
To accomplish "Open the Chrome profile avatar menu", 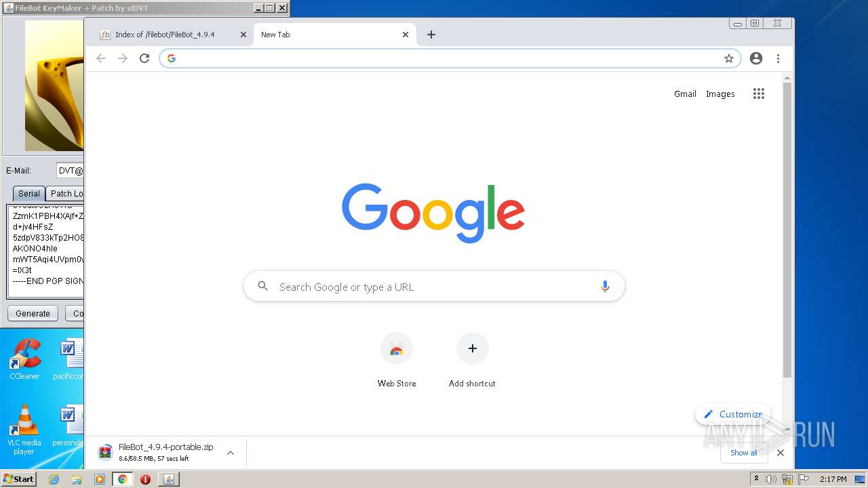I will pyautogui.click(x=756, y=58).
